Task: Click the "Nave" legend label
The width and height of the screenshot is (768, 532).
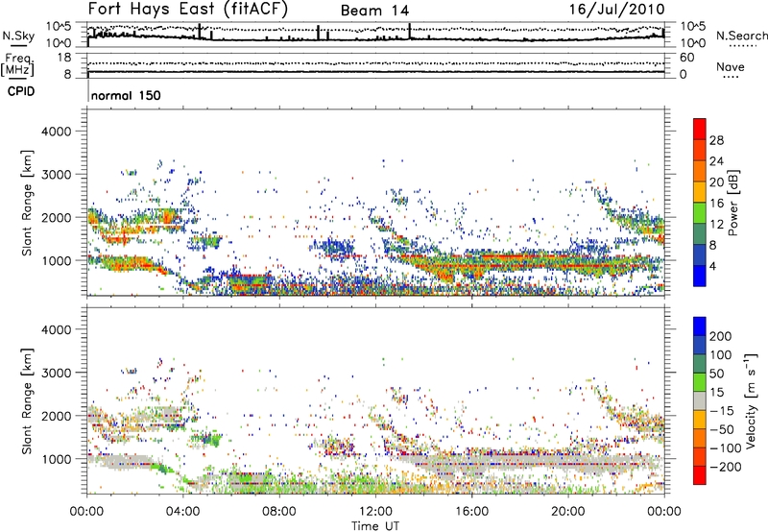Action: pyautogui.click(x=730, y=67)
